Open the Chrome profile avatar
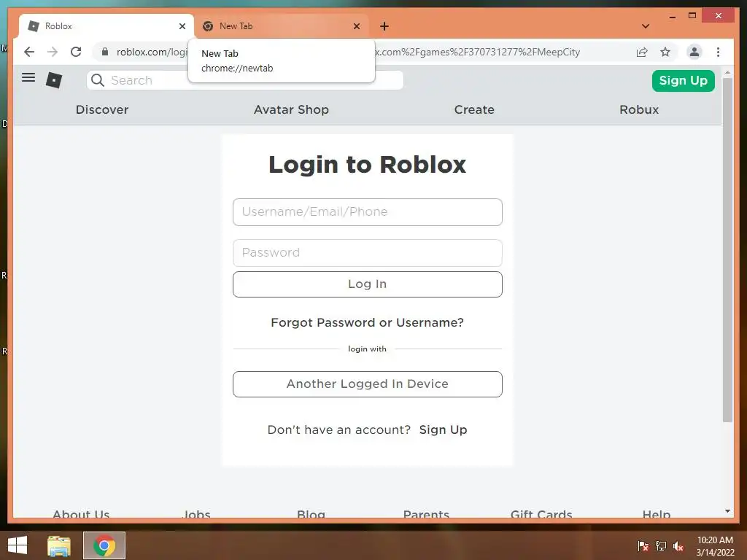Viewport: 747px width, 560px height. (694, 52)
